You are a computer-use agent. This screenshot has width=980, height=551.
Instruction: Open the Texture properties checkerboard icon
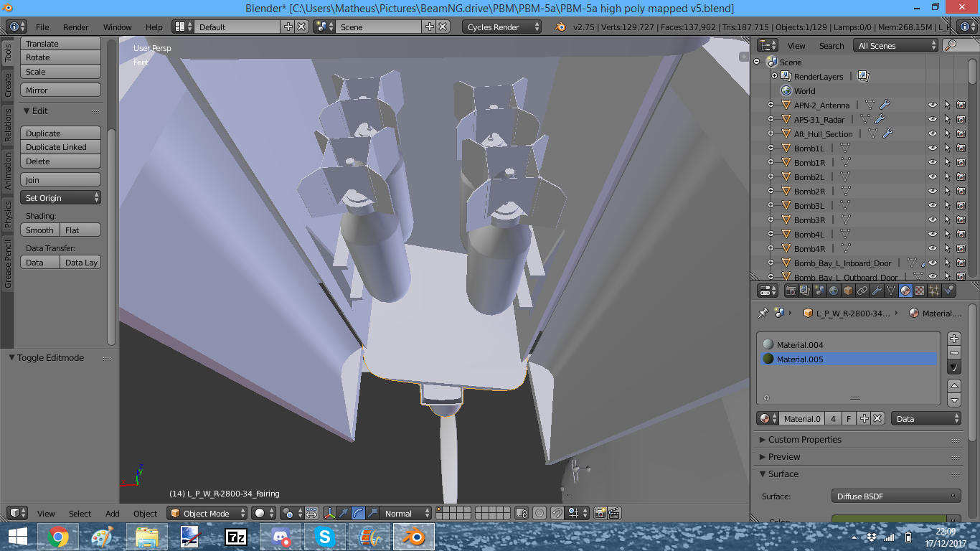click(x=920, y=291)
